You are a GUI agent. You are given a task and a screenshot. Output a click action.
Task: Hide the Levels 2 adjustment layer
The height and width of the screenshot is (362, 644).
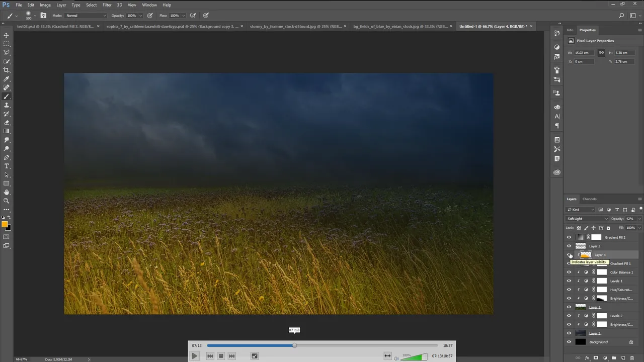pos(569,316)
